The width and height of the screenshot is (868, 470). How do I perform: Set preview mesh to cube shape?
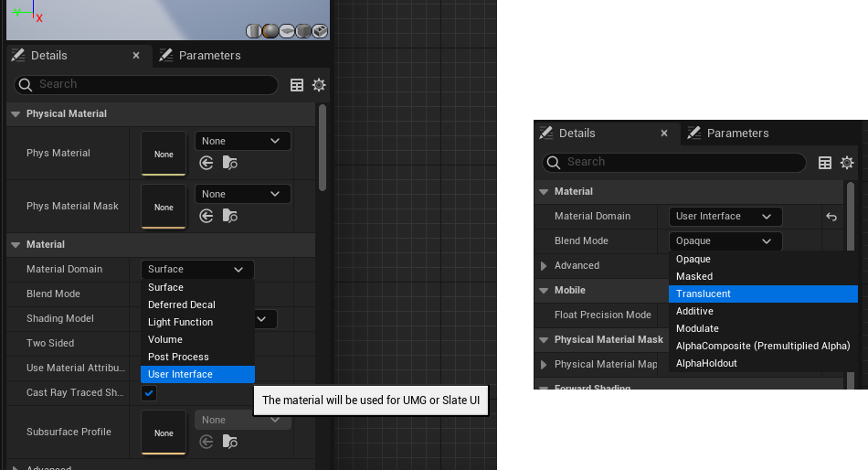303,32
